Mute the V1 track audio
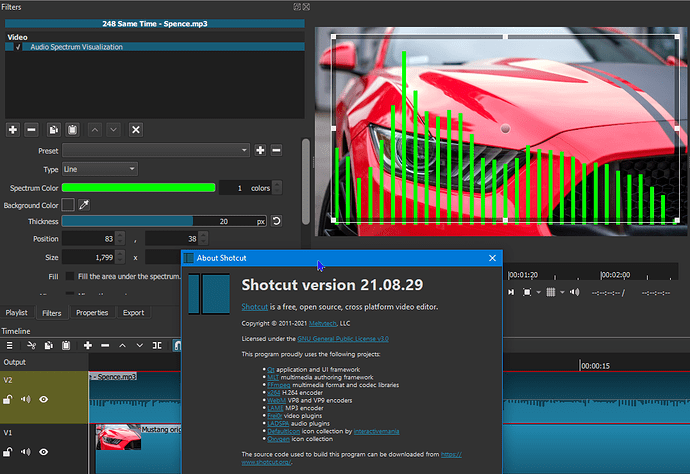This screenshot has width=690, height=474. click(26, 452)
